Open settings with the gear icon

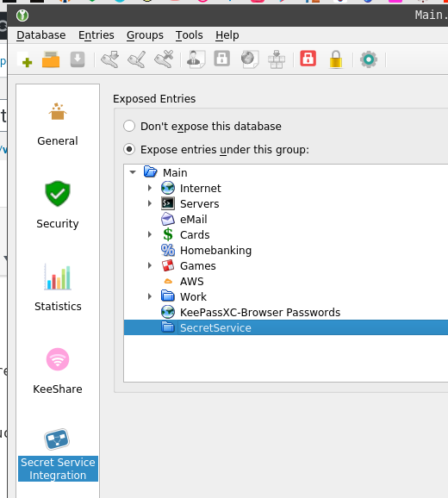[369, 59]
